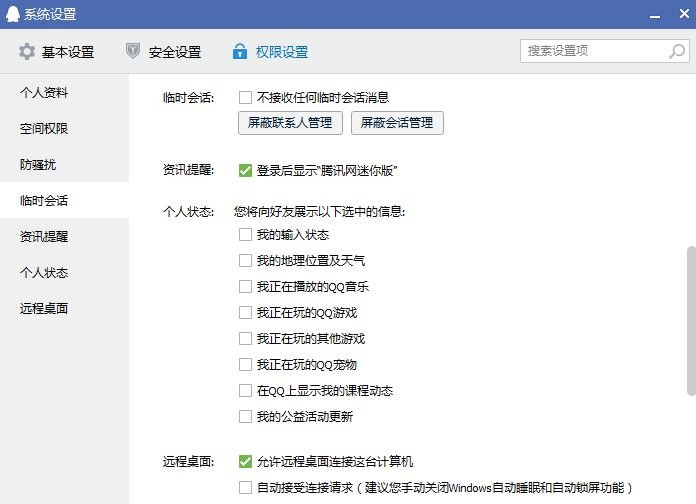Go to 个人资料 in the sidebar

coord(64,92)
